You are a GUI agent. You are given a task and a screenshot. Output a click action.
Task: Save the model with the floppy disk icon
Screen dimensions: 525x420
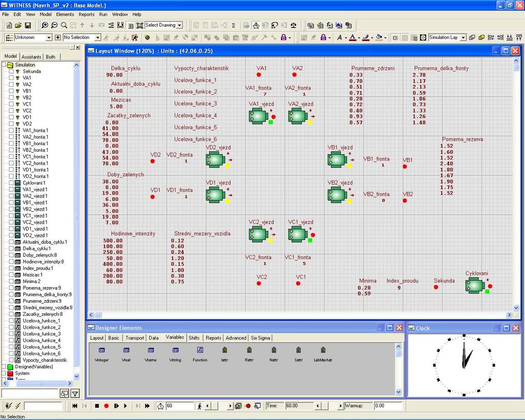pos(28,25)
